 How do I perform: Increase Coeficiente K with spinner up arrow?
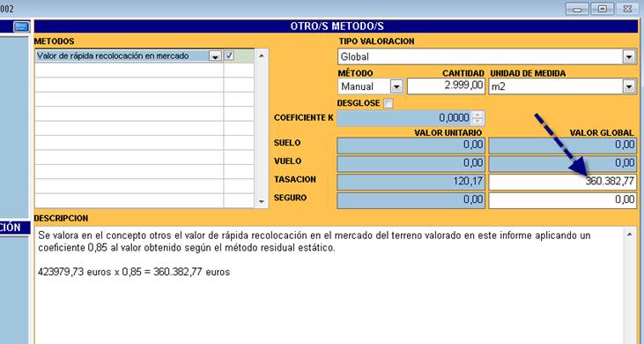(477, 115)
